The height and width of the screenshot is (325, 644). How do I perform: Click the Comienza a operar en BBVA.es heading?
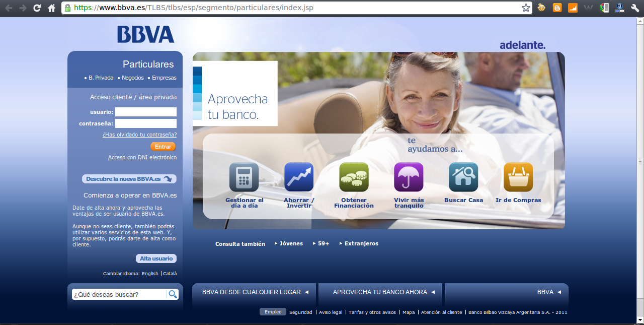130,195
